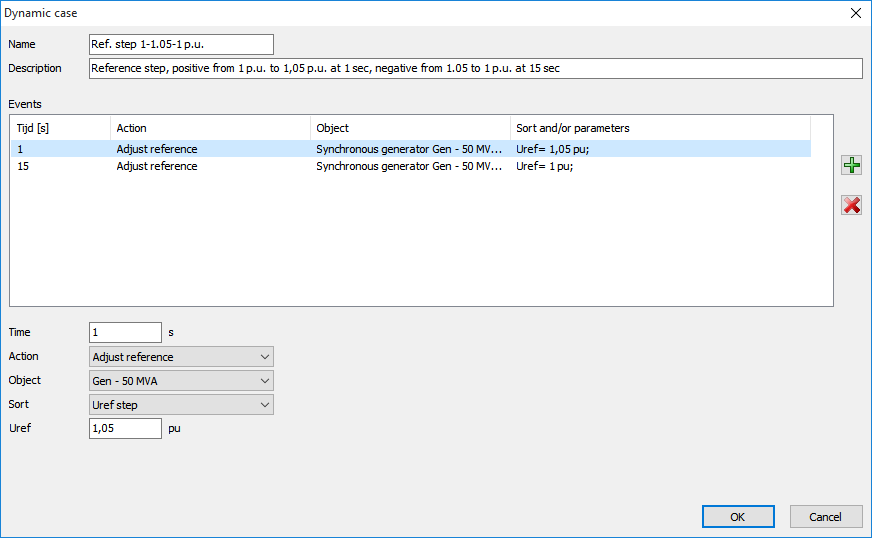Open the Action dropdown
Viewport: 872px width, 538px height.
click(181, 357)
